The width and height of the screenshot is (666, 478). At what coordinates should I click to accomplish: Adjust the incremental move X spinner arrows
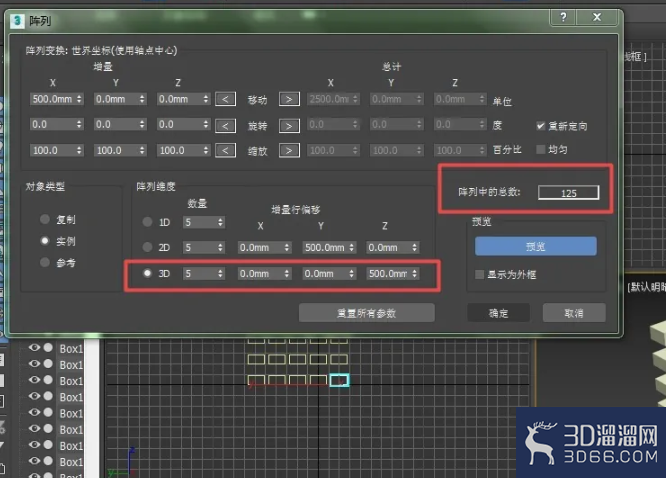pyautogui.click(x=79, y=99)
